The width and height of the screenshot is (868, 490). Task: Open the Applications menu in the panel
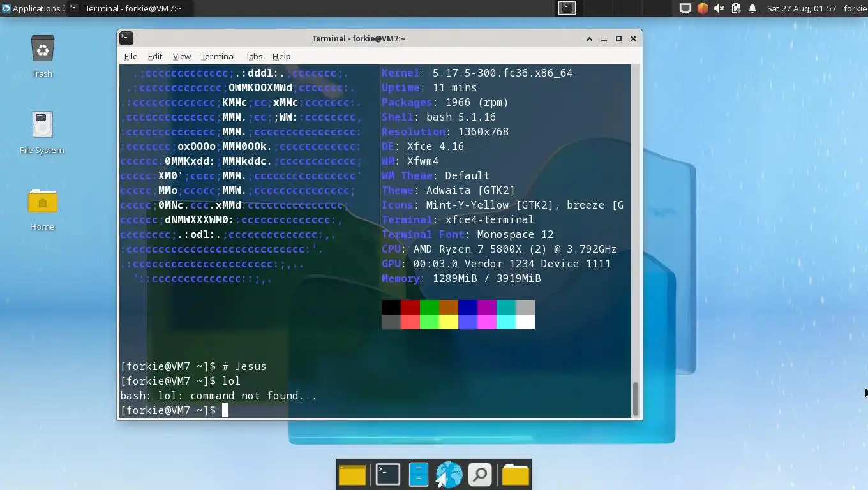(x=31, y=8)
